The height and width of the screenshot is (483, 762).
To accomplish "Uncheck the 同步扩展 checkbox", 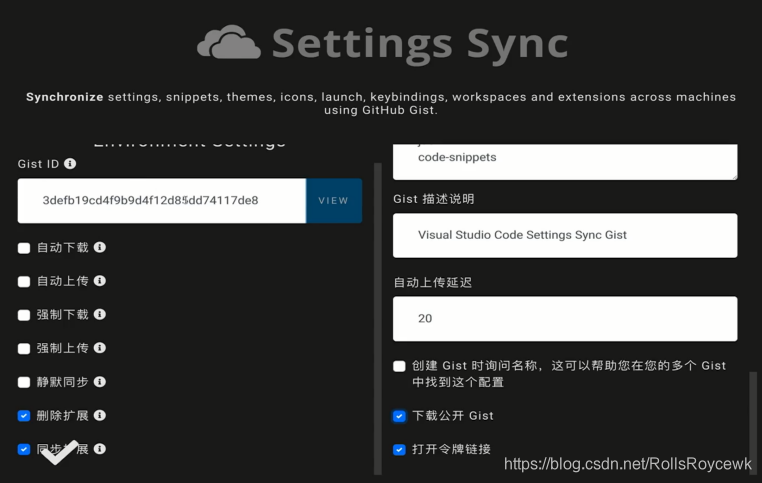I will [x=24, y=449].
